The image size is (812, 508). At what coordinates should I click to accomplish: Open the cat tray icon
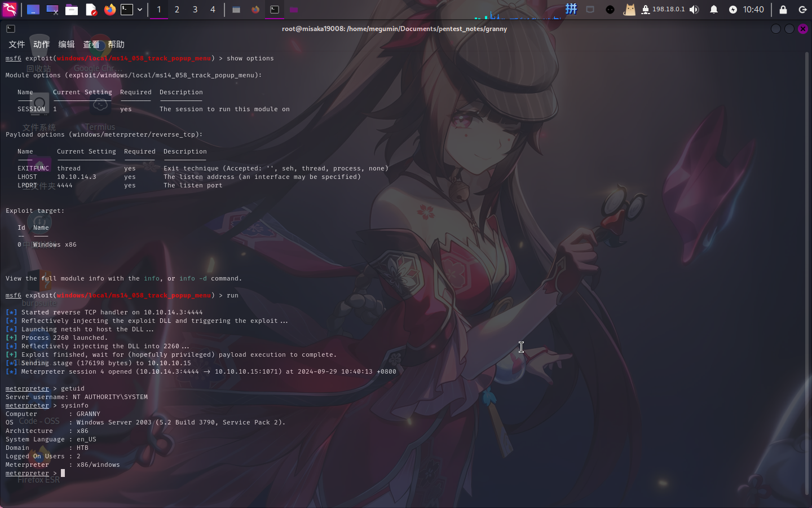[x=629, y=10]
